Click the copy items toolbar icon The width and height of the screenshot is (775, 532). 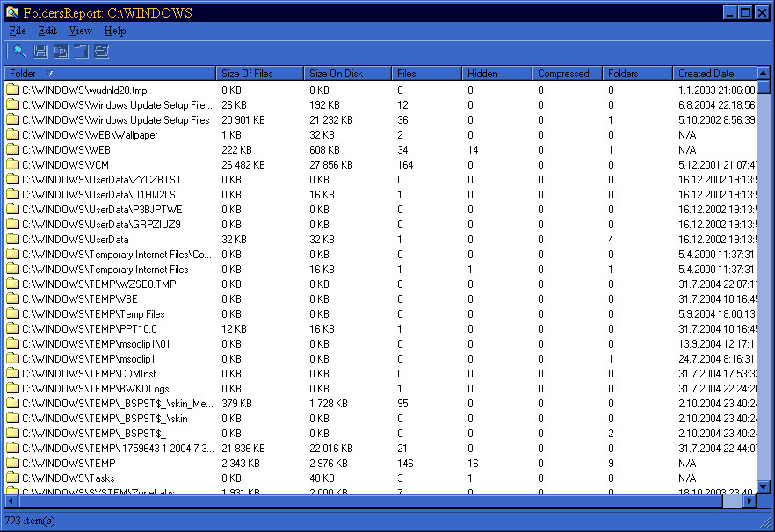coord(61,51)
